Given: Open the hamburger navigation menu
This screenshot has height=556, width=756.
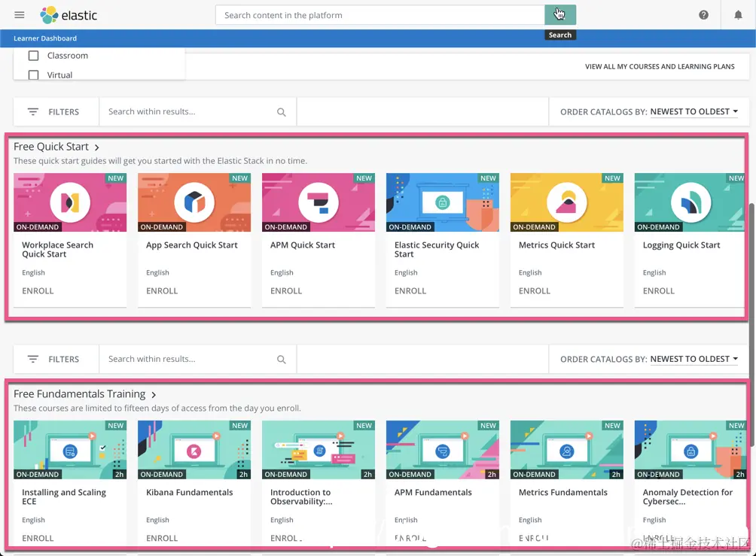Looking at the screenshot, I should coord(20,15).
